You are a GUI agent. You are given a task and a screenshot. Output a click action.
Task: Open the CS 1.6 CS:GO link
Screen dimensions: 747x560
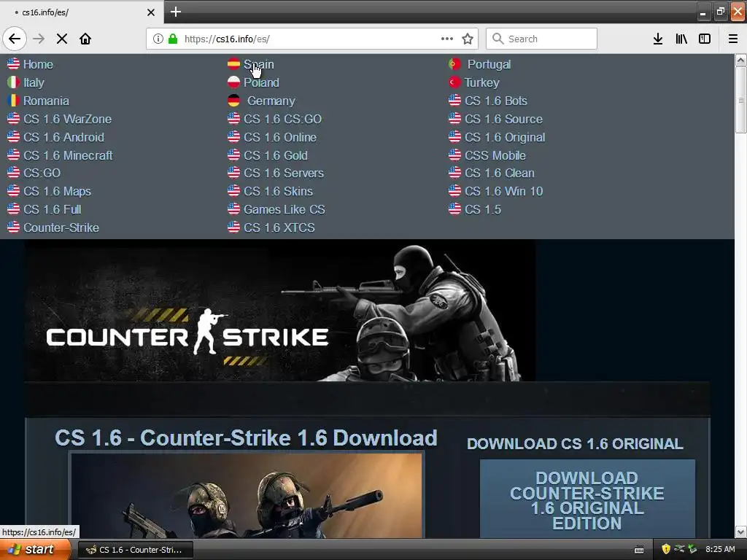point(282,119)
